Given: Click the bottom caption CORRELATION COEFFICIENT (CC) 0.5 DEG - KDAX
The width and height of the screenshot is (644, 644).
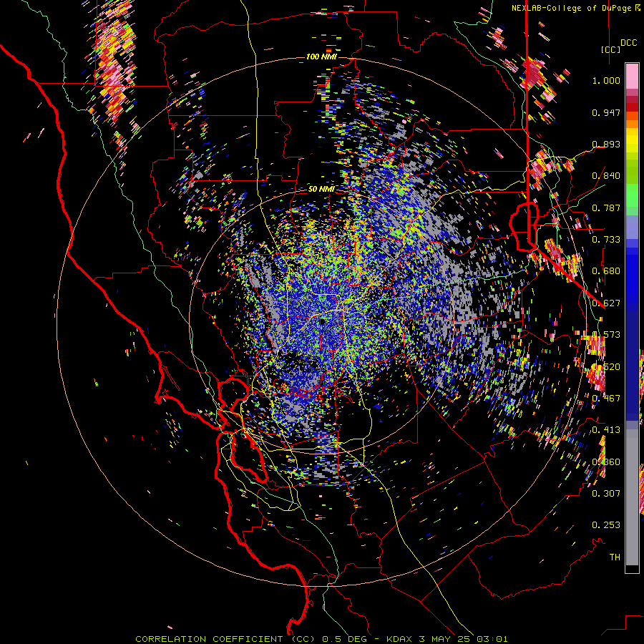Looking at the screenshot, I should (273, 639).
